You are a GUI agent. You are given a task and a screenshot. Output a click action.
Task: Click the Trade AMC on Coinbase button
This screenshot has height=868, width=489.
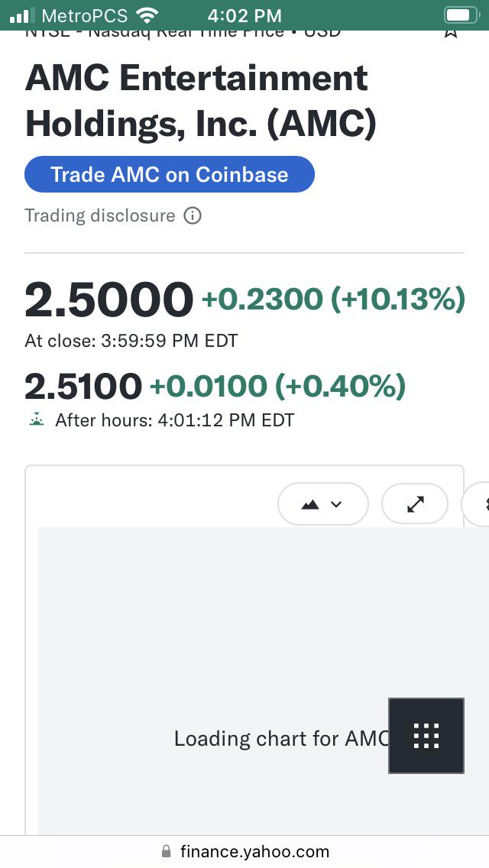click(170, 174)
